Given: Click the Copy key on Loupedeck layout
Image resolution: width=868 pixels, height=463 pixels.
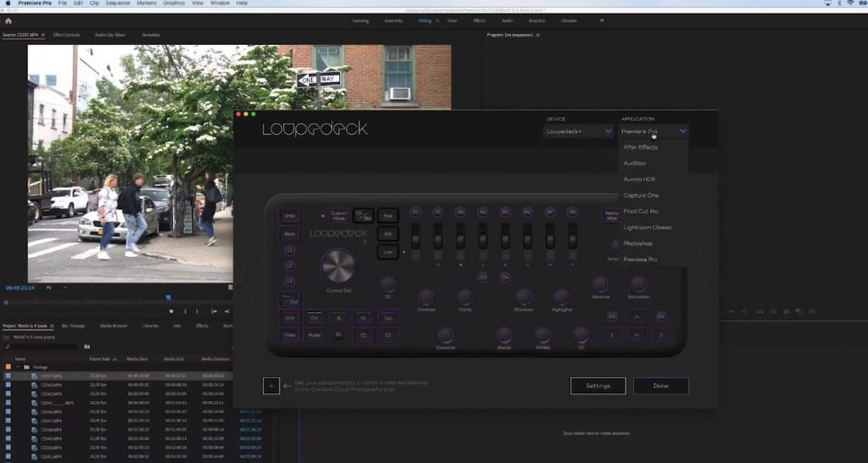Looking at the screenshot, I should point(290,335).
